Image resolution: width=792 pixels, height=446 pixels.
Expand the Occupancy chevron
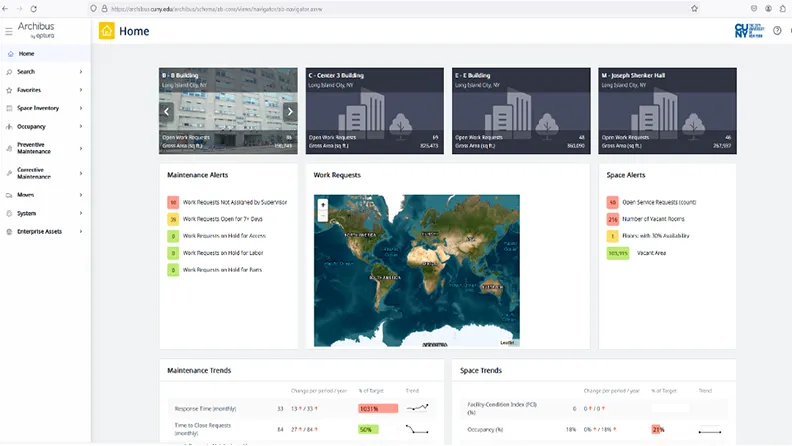81,127
